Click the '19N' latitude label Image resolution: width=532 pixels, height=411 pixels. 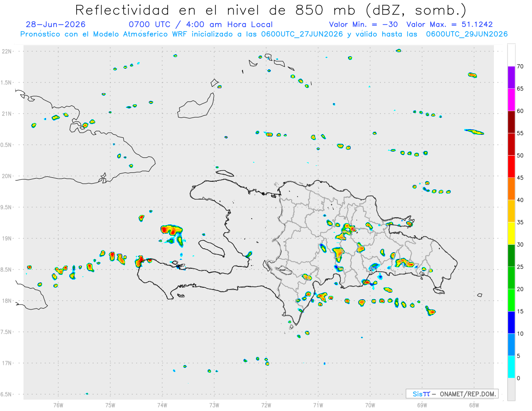[x=7, y=239]
